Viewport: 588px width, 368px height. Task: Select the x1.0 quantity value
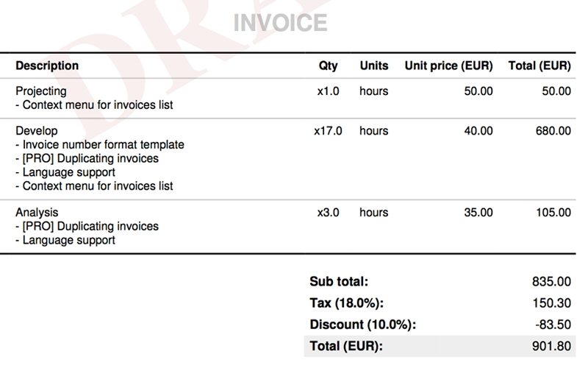pyautogui.click(x=327, y=91)
